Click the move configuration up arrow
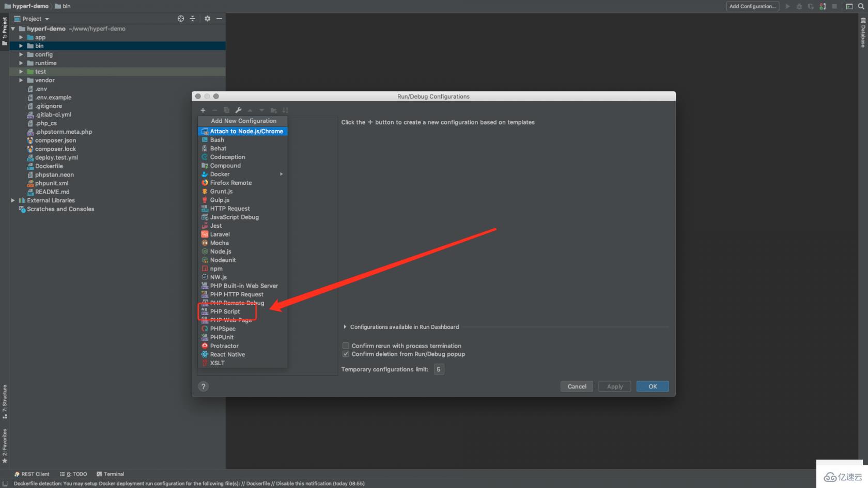Viewport: 868px width, 488px height. (x=250, y=110)
